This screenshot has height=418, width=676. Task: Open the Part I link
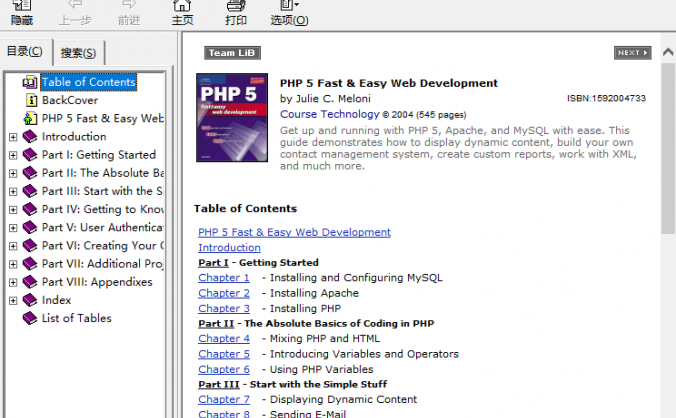213,263
